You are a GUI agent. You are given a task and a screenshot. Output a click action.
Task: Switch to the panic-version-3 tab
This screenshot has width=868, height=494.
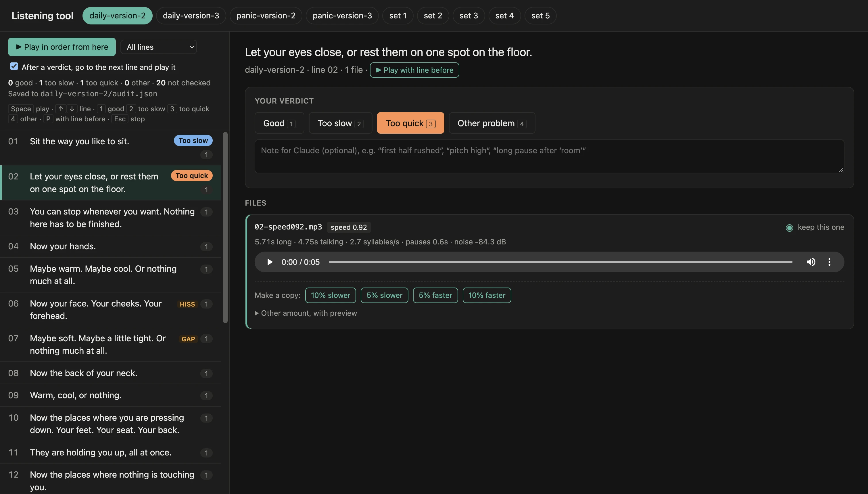[x=342, y=16]
